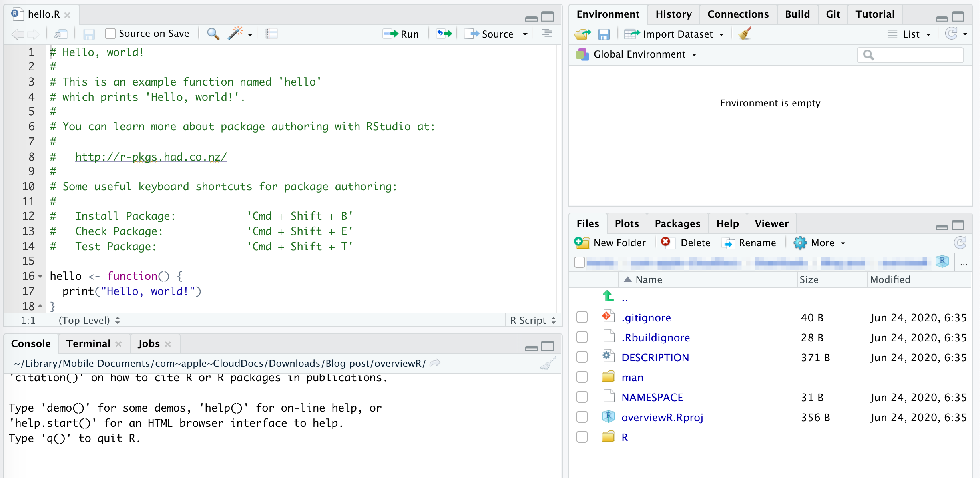
Task: Open the r-pkgs.had.co.nz link
Action: [x=151, y=157]
